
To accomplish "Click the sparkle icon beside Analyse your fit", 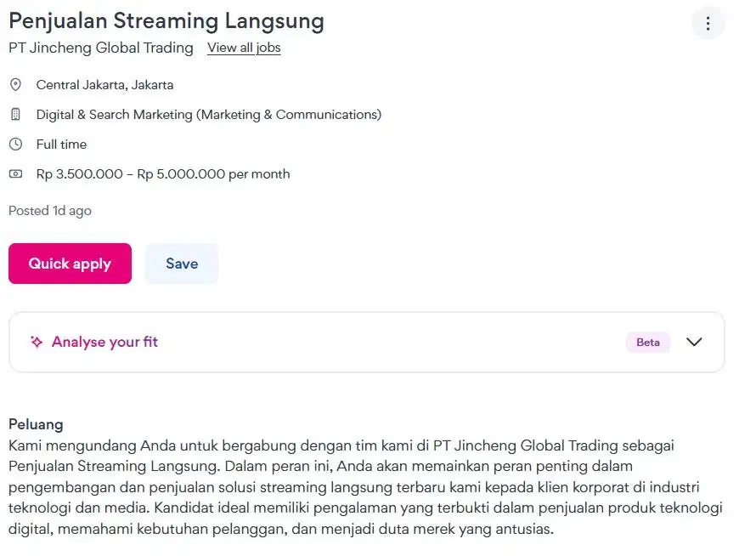I will click(x=36, y=342).
